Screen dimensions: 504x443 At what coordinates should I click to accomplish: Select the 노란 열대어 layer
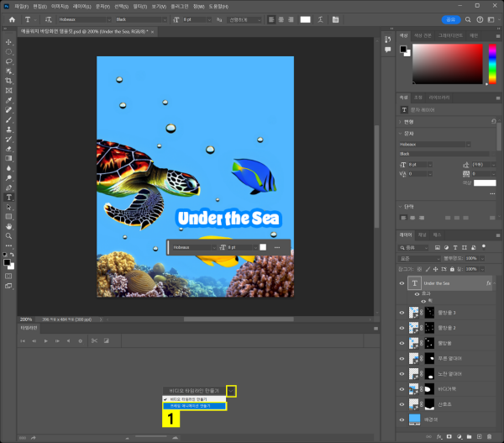pyautogui.click(x=449, y=373)
